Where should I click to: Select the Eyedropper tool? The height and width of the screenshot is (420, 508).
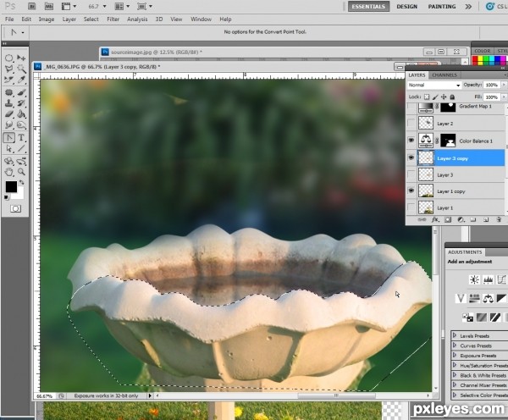(21, 80)
